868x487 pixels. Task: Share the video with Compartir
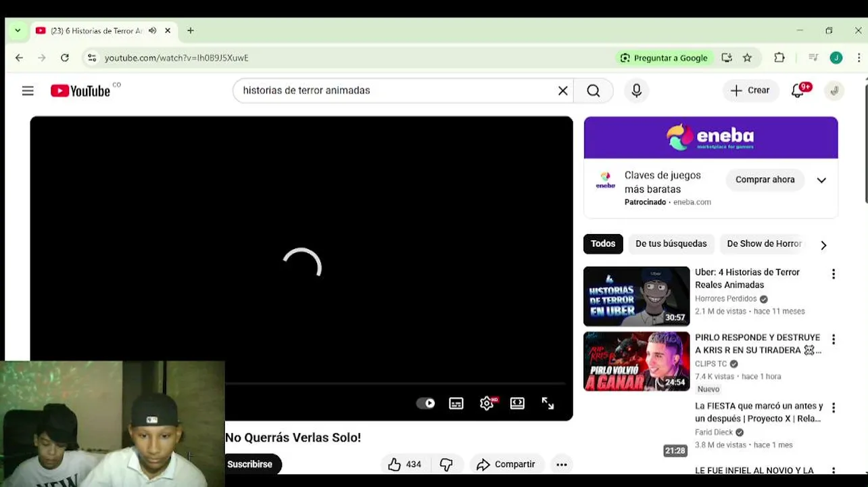[x=506, y=464]
